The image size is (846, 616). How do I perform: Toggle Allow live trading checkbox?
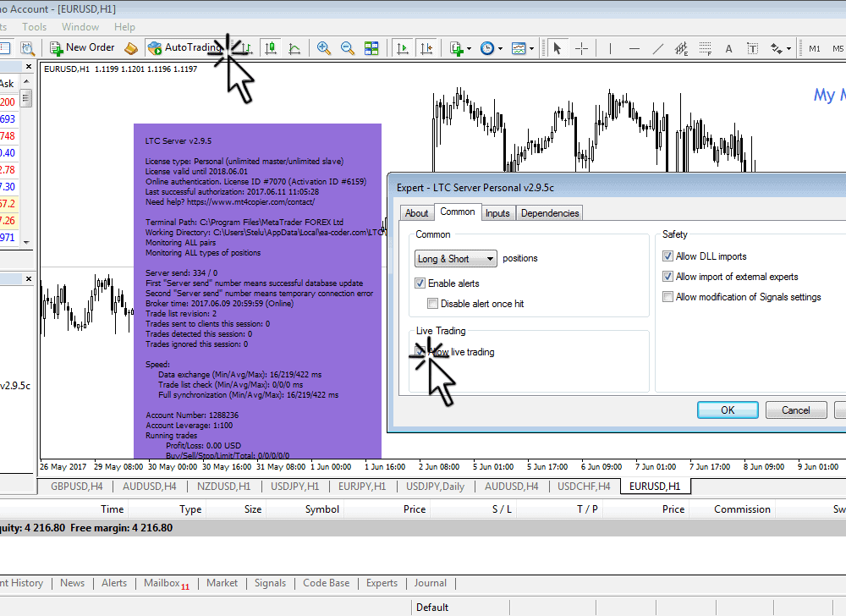[420, 352]
